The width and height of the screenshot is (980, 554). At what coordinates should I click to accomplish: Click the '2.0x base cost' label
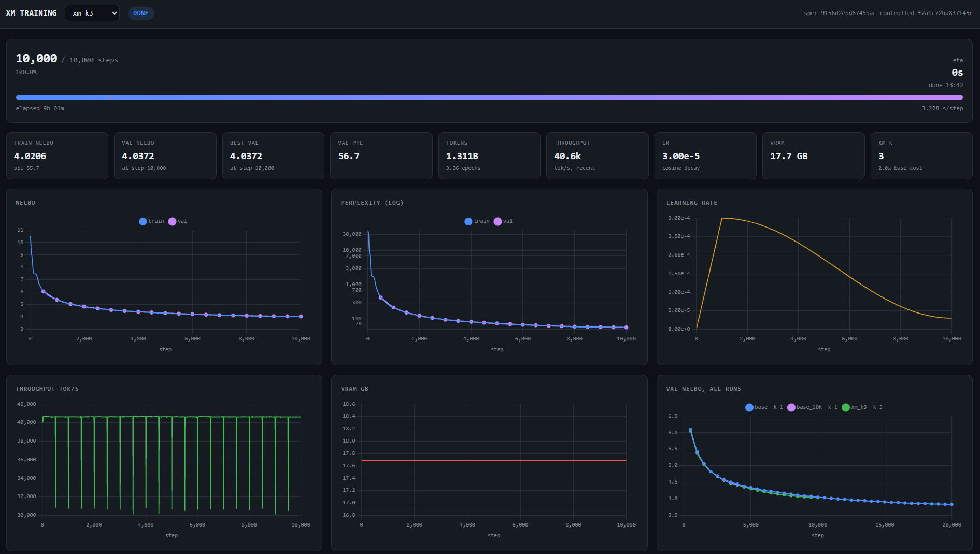click(900, 168)
